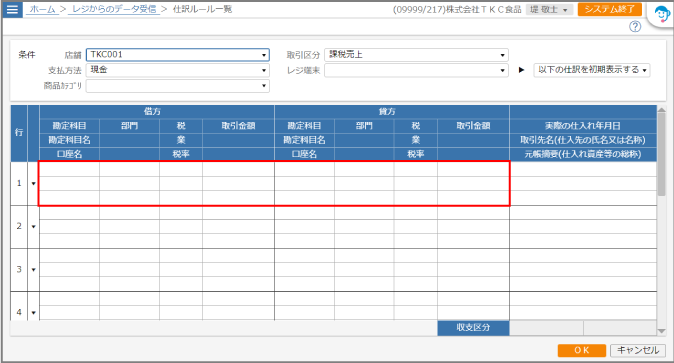674x363 pixels.
Task: Click 実際の仕入れ年月日 column header
Action: click(x=583, y=126)
